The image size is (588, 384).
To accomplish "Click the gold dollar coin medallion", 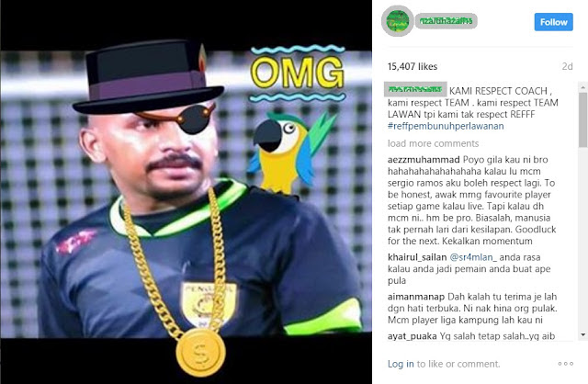I will (200, 353).
